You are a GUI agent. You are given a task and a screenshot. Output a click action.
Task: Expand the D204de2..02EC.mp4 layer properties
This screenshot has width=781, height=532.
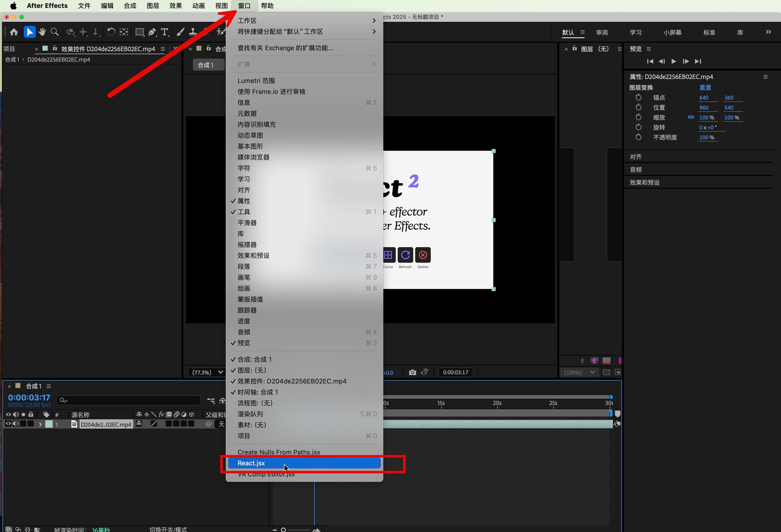(x=40, y=424)
